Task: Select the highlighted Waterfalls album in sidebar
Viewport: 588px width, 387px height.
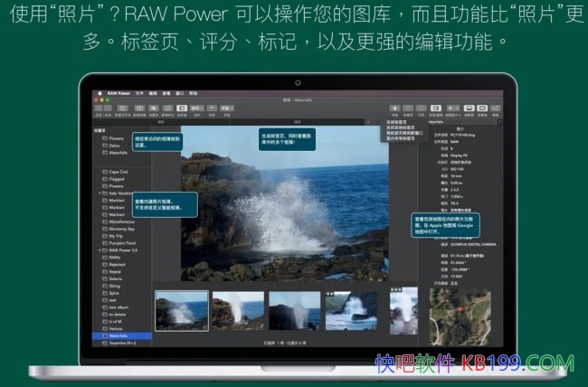Action: click(119, 335)
